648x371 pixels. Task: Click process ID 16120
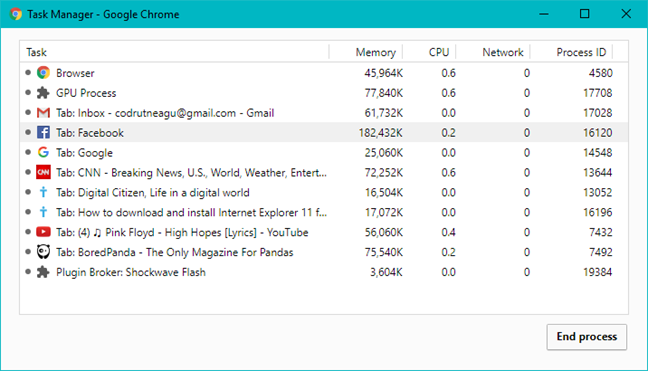click(598, 133)
